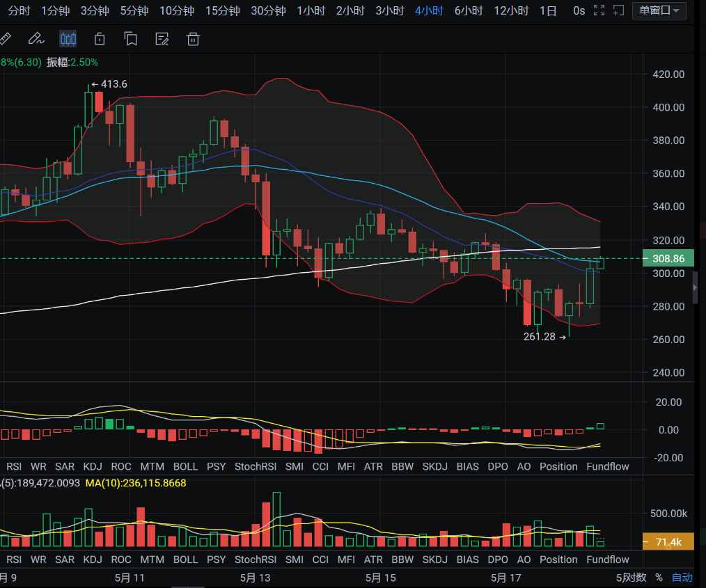Click the 413.6 high price marker
The image size is (706, 588).
tap(109, 84)
